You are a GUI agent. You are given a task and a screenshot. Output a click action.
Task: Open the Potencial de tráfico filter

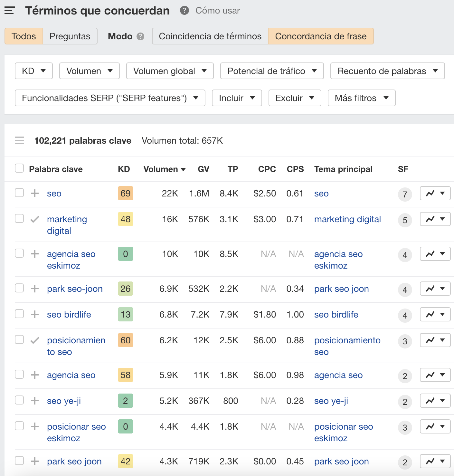[x=272, y=71]
